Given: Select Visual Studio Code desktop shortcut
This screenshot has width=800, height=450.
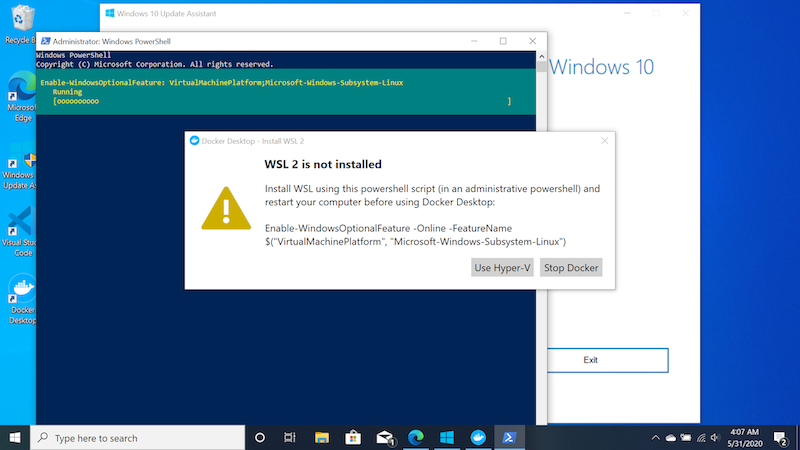Looking at the screenshot, I should tap(19, 232).
